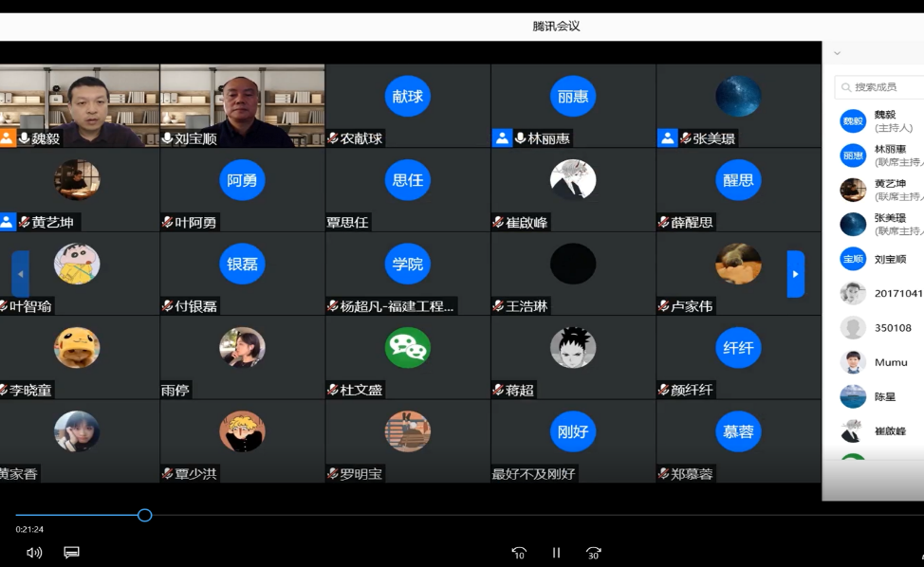Open 刘宝顺's camera video tile
This screenshot has width=924, height=567.
pyautogui.click(x=242, y=105)
